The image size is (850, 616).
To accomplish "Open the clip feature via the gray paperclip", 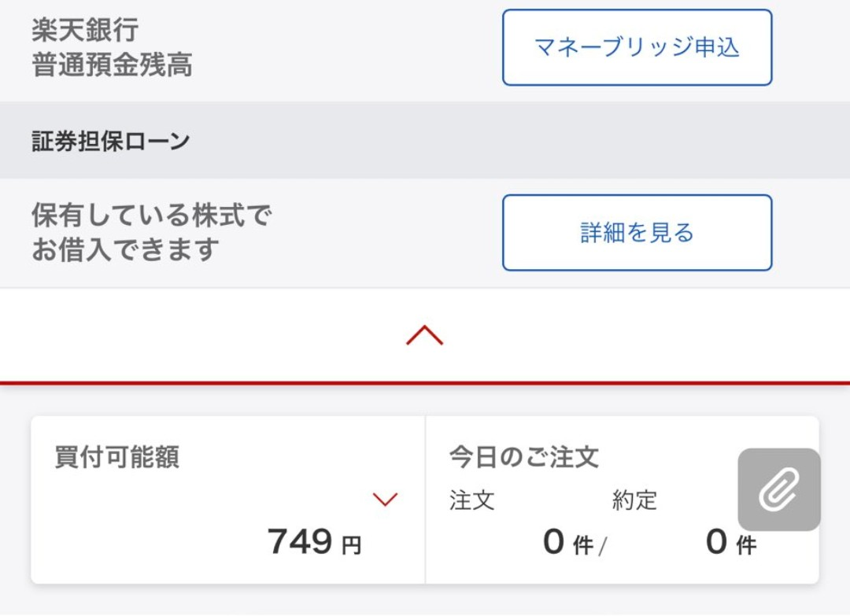I will [x=778, y=489].
